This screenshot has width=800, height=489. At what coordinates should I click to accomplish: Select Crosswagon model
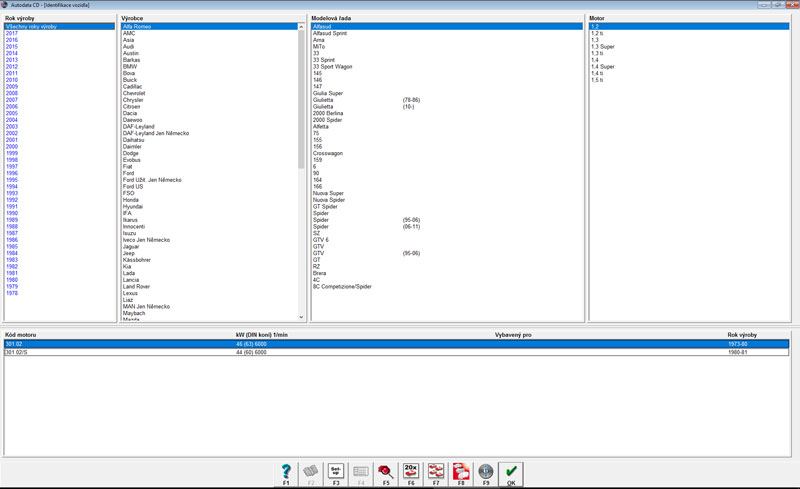point(328,153)
